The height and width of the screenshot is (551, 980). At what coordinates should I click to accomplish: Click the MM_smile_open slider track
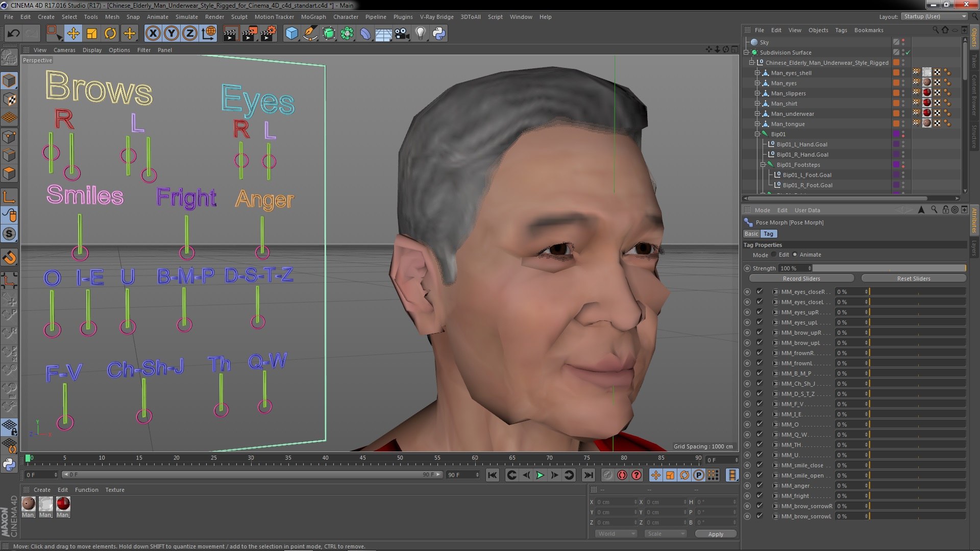pyautogui.click(x=917, y=475)
